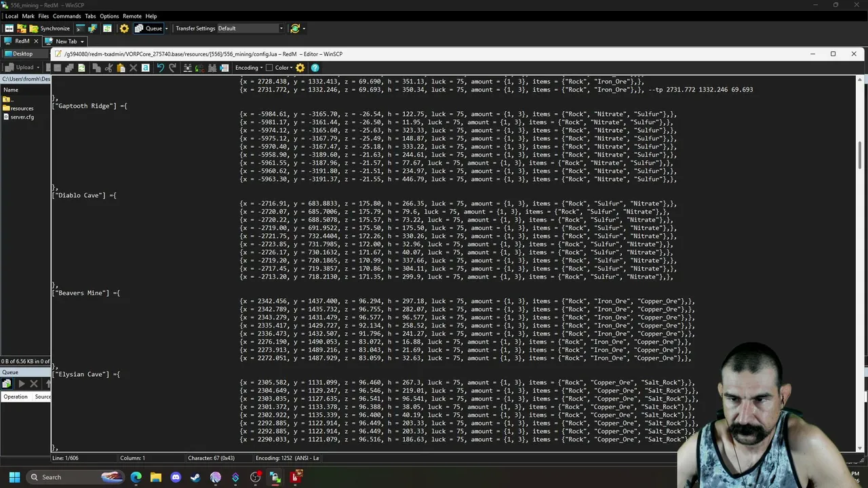The image size is (868, 488).
Task: Click the local path C:\Users\fromh label
Action: [x=26, y=79]
